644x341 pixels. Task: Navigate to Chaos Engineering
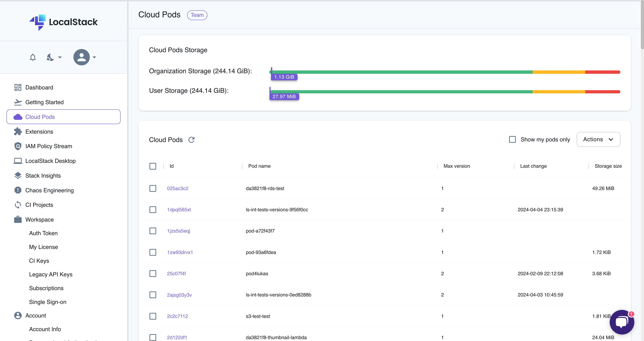pos(49,190)
